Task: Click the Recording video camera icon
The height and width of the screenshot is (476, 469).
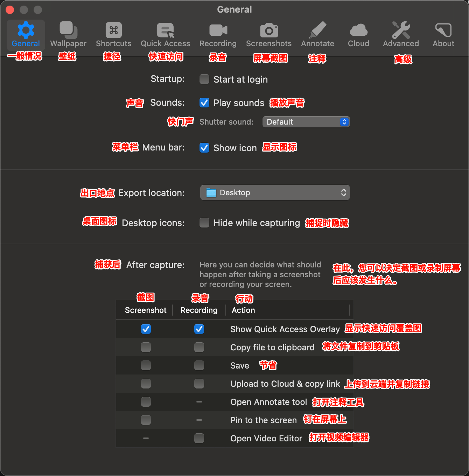Action: point(218,30)
